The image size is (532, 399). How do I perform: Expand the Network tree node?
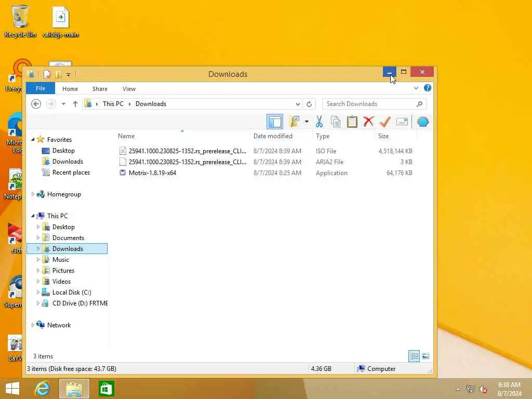pos(33,325)
